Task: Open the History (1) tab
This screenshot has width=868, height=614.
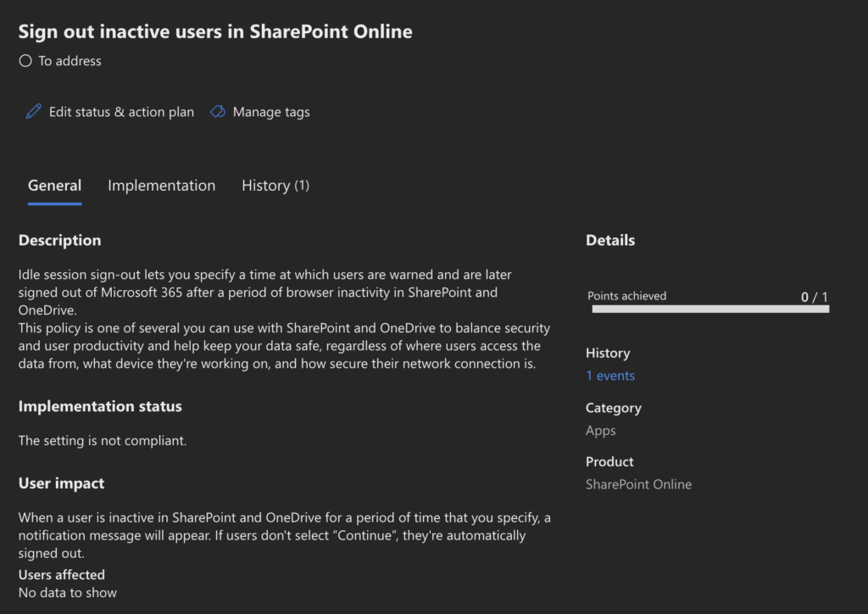Action: click(x=275, y=186)
